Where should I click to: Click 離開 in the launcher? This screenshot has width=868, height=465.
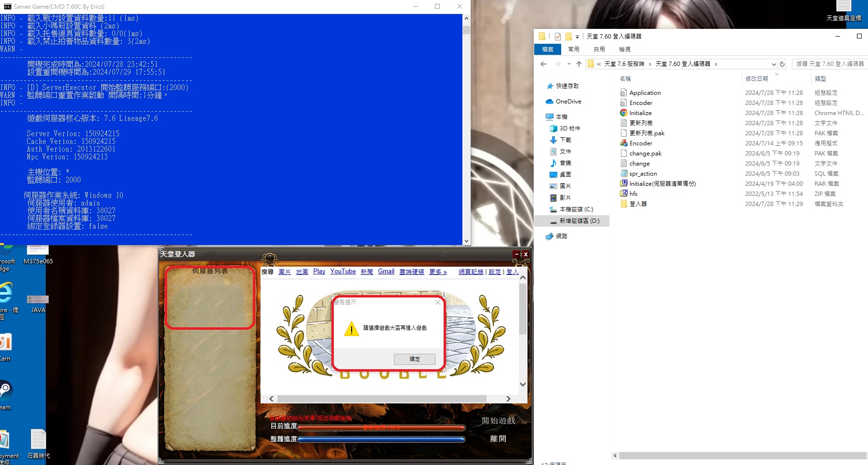(499, 439)
